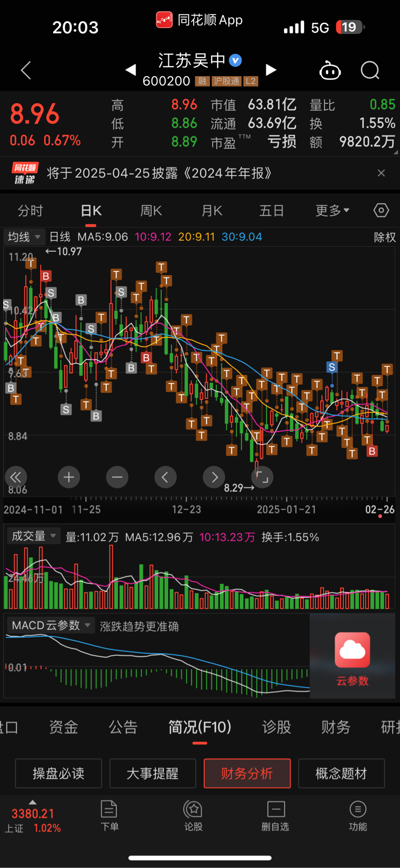This screenshot has width=400, height=868.
Task: Tap the red B marker at chart far right
Action: [x=372, y=451]
